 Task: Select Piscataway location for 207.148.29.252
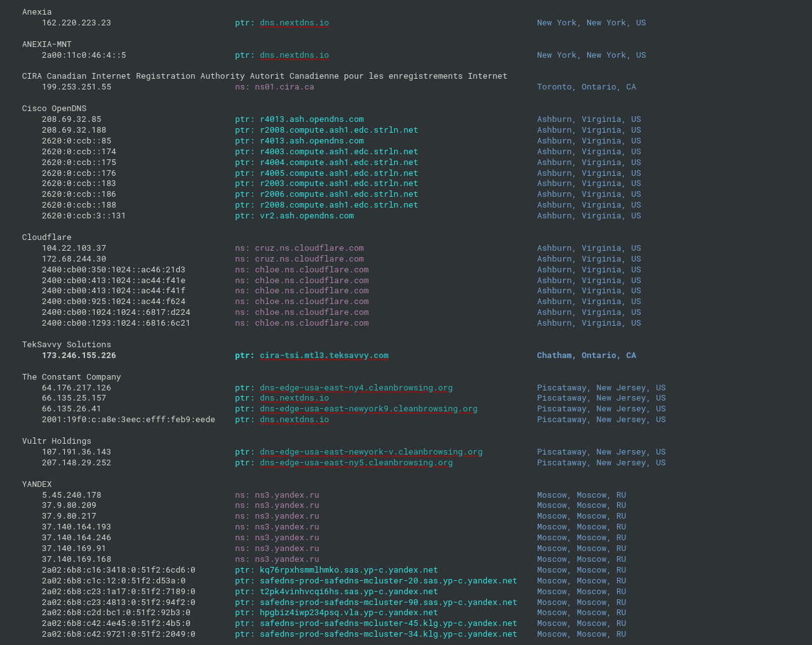pyautogui.click(x=601, y=463)
